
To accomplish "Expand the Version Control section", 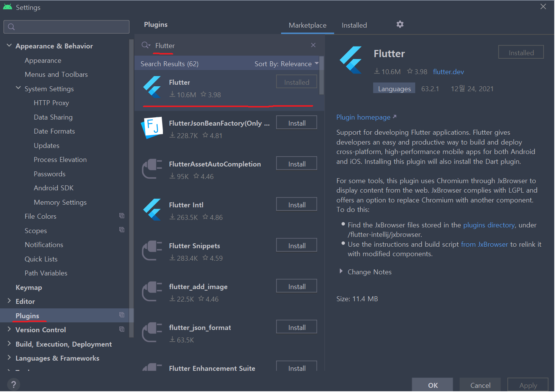I will pyautogui.click(x=9, y=329).
